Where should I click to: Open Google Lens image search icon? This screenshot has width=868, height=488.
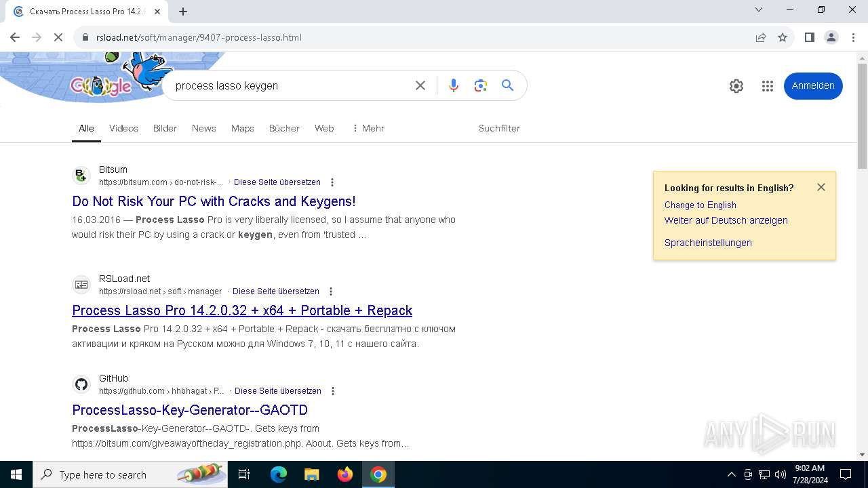tap(481, 85)
